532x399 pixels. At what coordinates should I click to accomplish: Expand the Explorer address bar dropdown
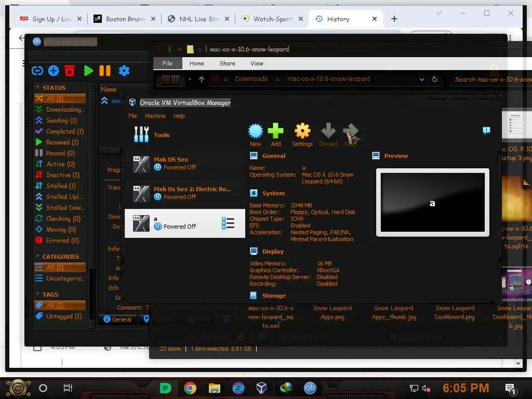pos(422,79)
